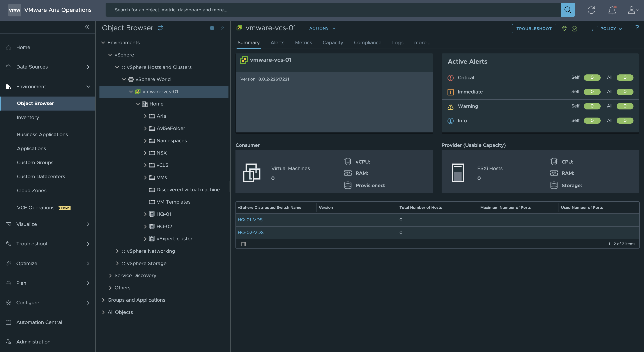Click into the global search field

pos(333,10)
